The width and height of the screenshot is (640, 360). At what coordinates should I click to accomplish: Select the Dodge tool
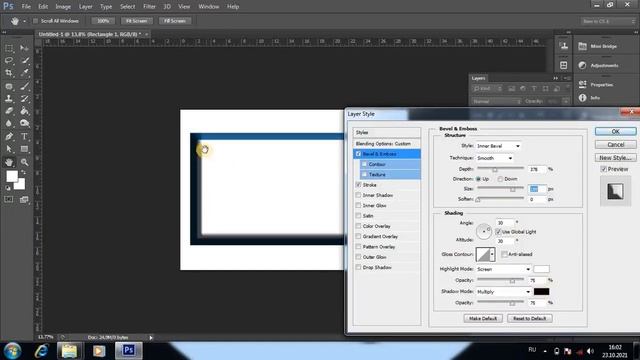[24, 123]
